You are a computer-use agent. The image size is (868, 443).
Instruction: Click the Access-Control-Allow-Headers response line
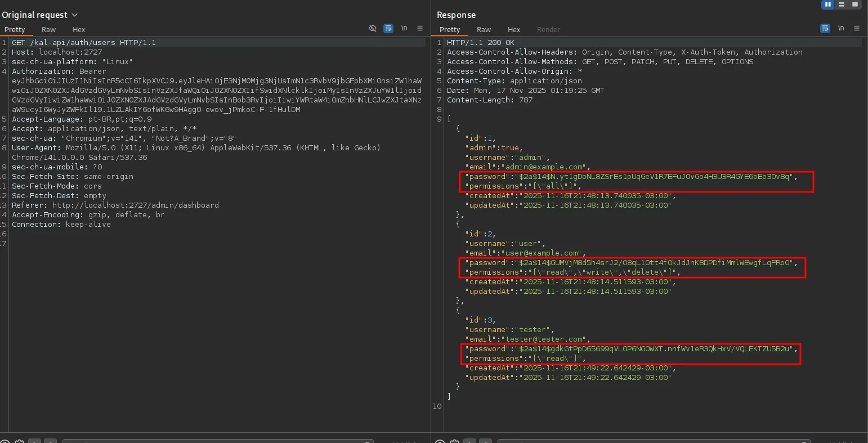(x=625, y=52)
